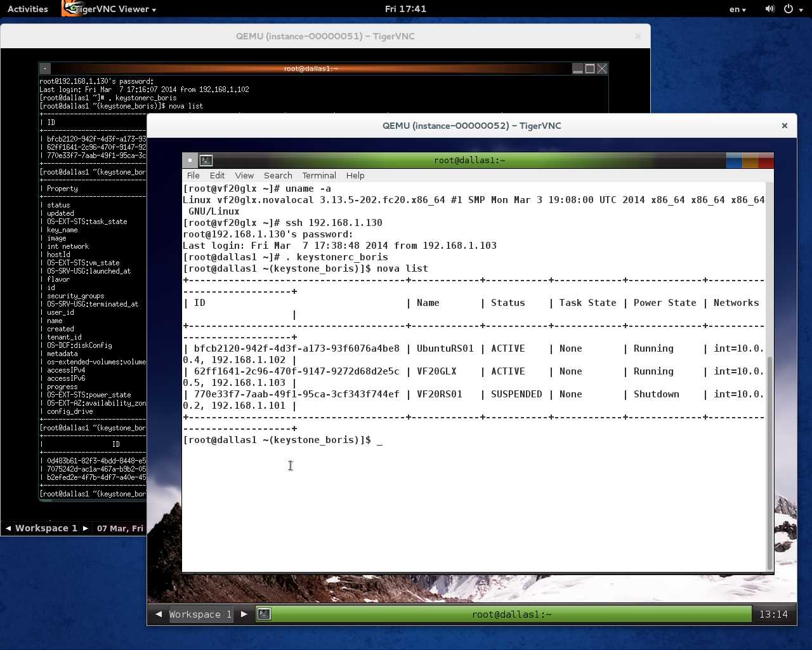Click the Task State column header

pyautogui.click(x=587, y=303)
